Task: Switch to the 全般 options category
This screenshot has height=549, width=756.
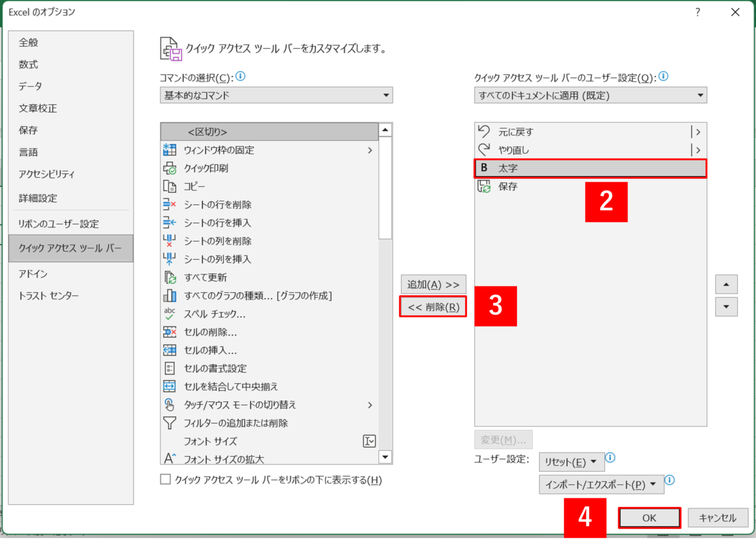Action: [x=71, y=42]
